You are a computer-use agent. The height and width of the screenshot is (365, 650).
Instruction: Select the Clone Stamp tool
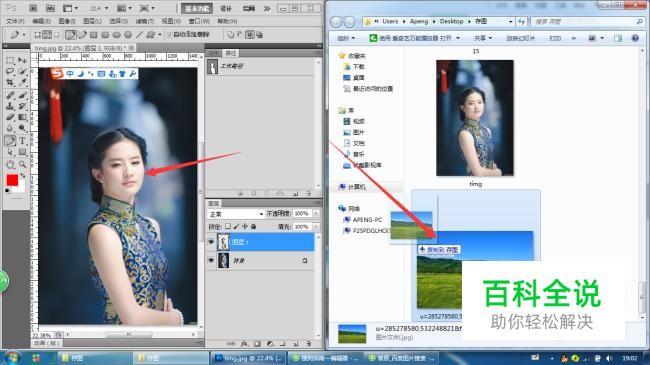[10, 106]
